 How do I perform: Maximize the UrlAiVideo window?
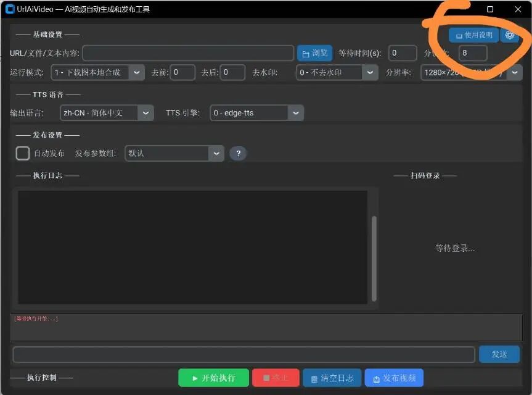(490, 9)
